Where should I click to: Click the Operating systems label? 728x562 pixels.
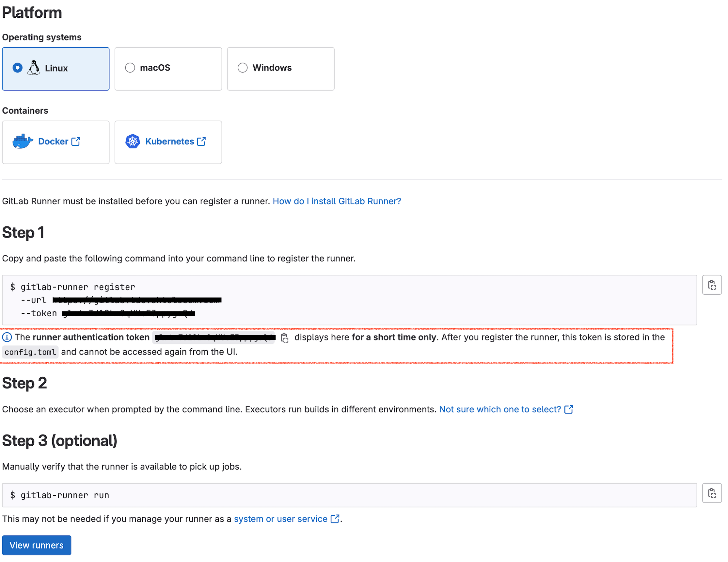coord(42,37)
